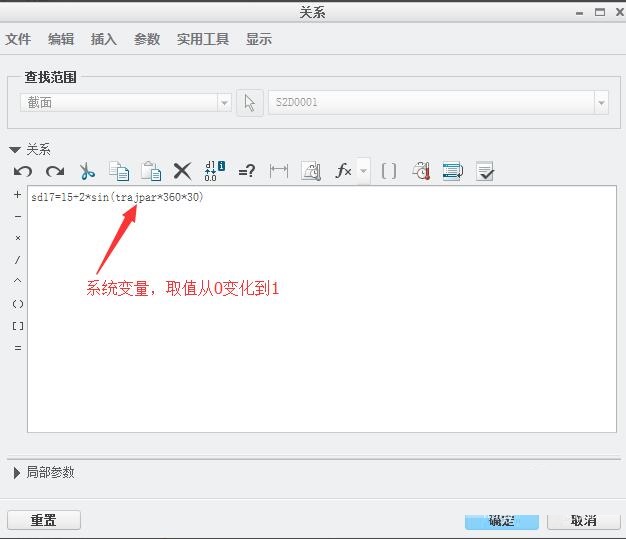Redo the relation edit
Screen dimensions: 626x539
[55, 172]
